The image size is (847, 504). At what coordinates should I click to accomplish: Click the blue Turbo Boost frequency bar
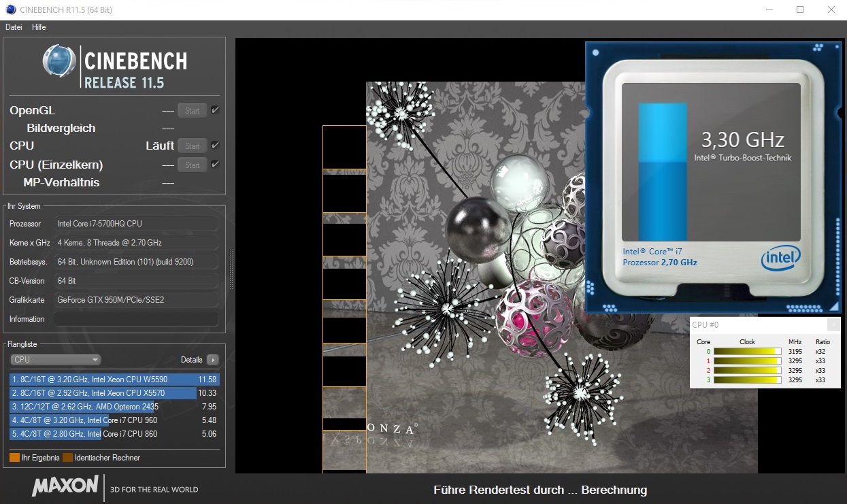(662, 172)
